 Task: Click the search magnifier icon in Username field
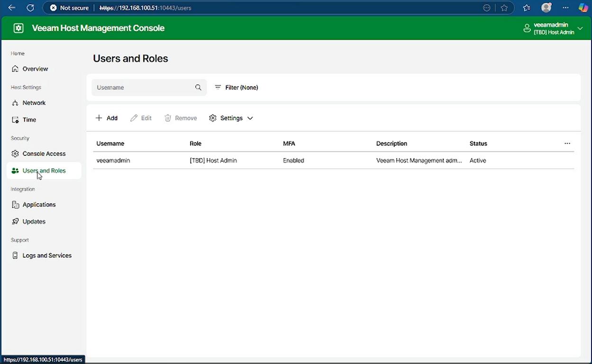pyautogui.click(x=198, y=88)
